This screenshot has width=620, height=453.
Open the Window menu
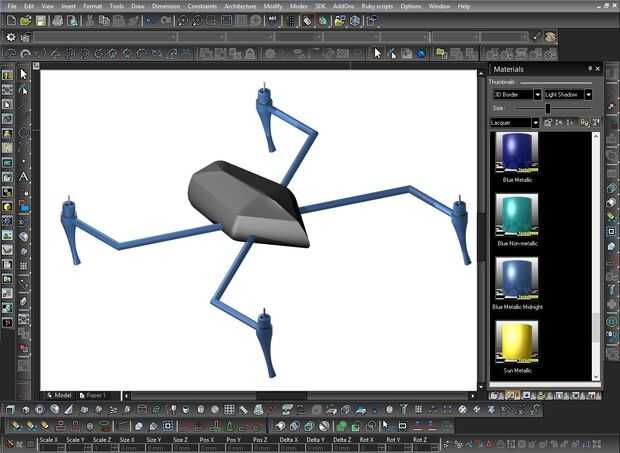coord(439,6)
